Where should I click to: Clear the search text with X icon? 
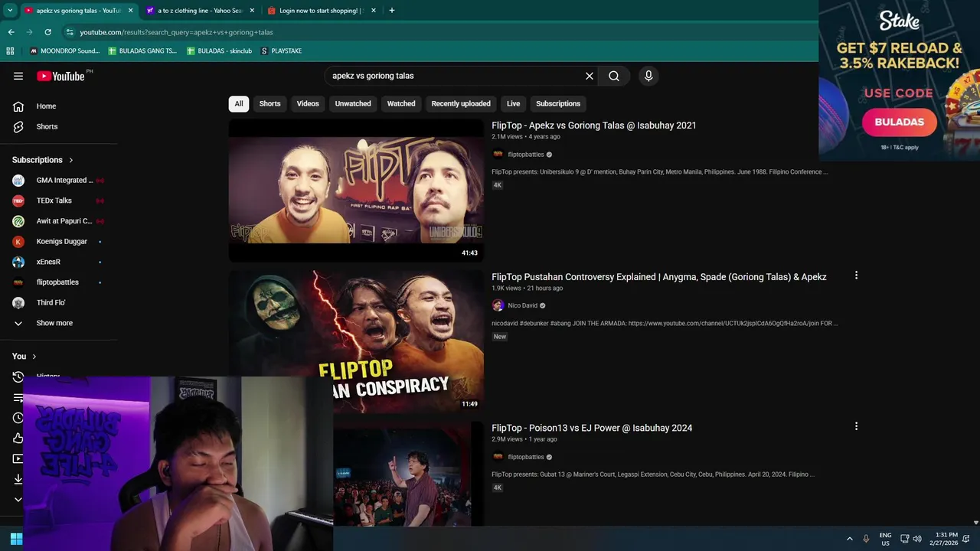(590, 76)
